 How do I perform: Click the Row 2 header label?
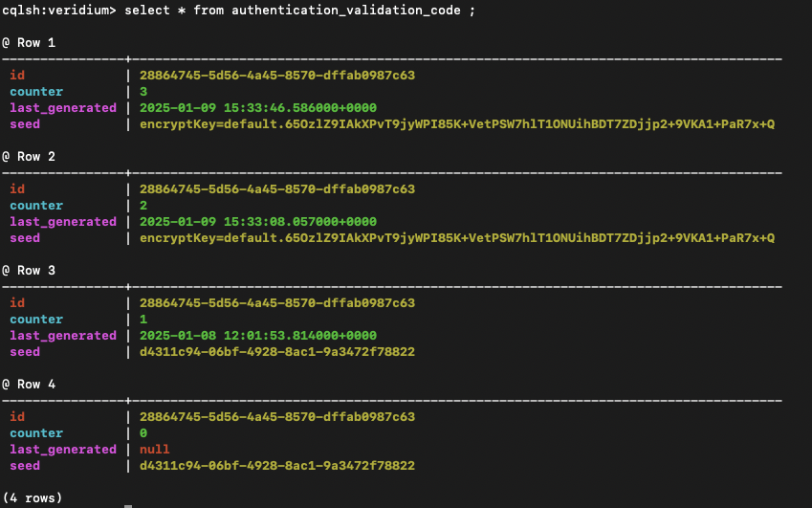pyautogui.click(x=29, y=156)
